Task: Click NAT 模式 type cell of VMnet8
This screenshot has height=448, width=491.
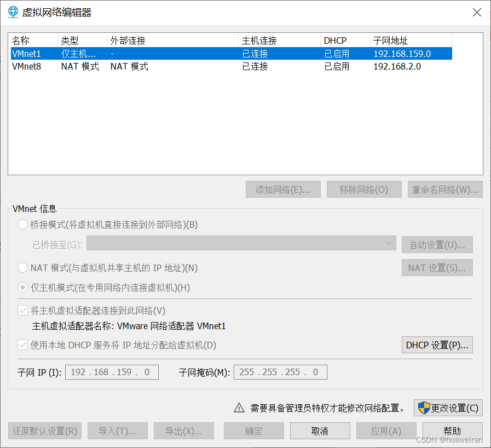Action: [x=80, y=66]
